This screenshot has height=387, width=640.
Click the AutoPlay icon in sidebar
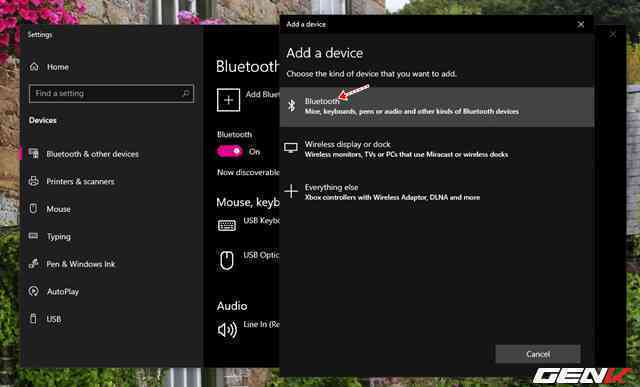point(33,291)
